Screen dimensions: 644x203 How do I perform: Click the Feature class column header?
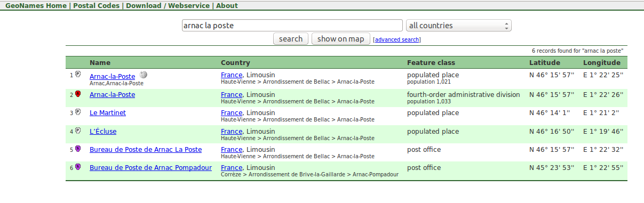click(431, 62)
